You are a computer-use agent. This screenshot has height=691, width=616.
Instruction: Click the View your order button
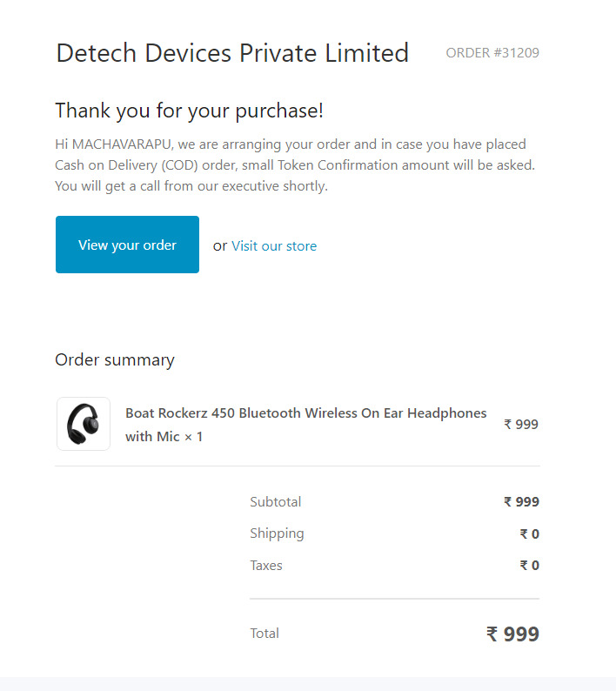pyautogui.click(x=127, y=245)
